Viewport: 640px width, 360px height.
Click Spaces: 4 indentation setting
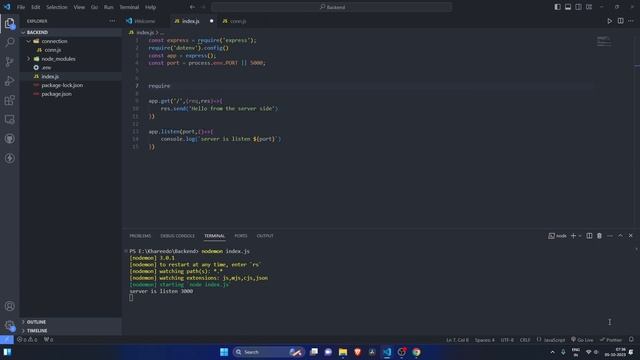[484, 340]
